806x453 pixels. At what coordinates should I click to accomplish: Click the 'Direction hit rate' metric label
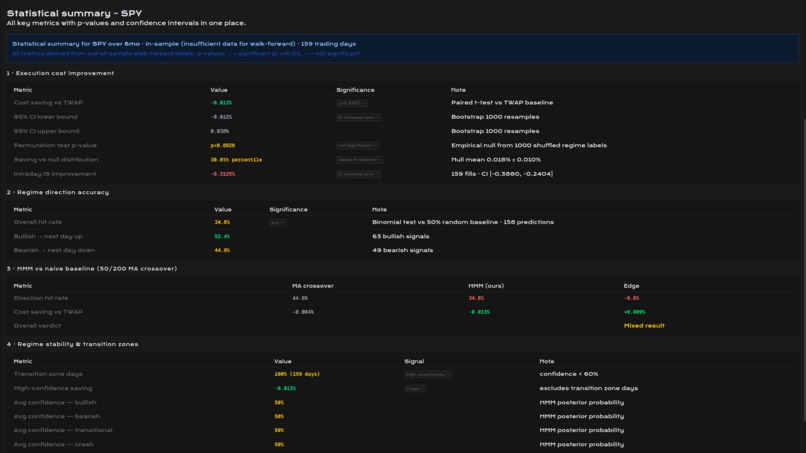point(41,298)
